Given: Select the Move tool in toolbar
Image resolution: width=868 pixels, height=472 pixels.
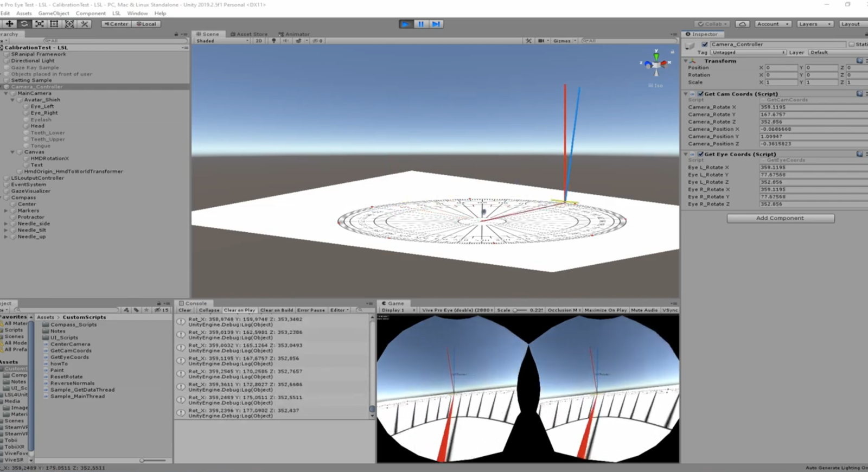Looking at the screenshot, I should (x=9, y=24).
